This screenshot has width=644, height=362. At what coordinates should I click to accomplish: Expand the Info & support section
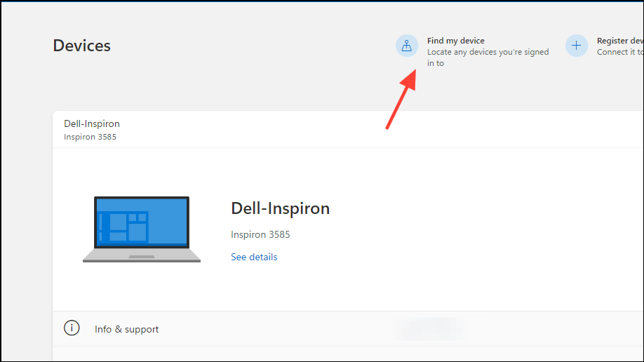[x=348, y=329]
